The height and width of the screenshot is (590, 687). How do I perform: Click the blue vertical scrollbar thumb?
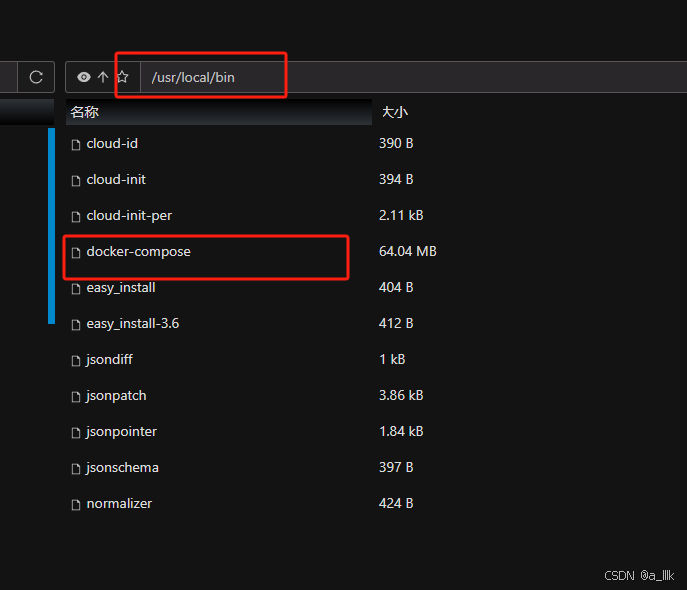click(51, 226)
